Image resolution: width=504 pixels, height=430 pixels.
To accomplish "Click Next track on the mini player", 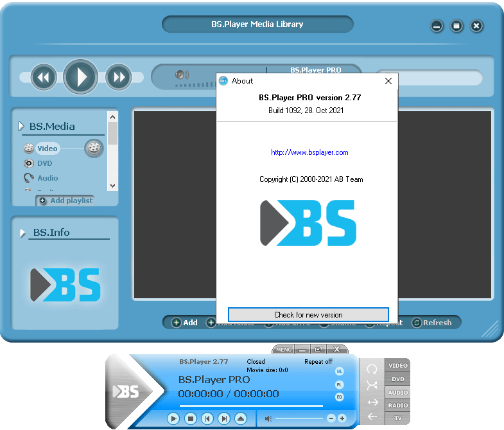I will (224, 418).
